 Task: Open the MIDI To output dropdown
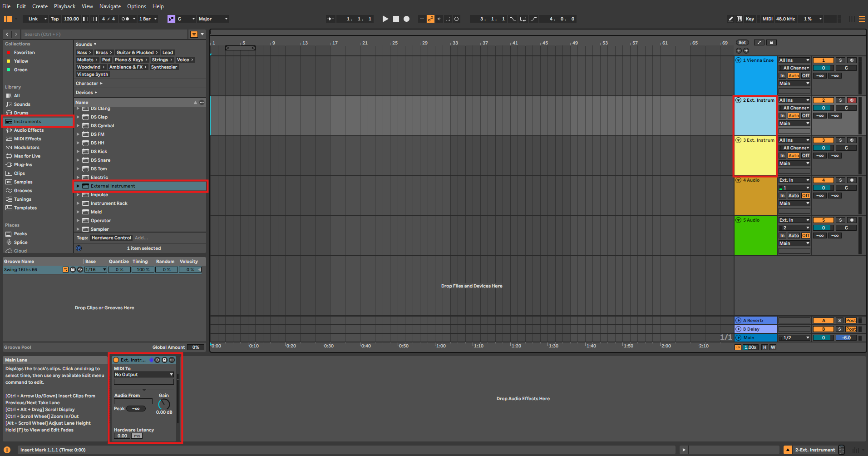tap(143, 375)
